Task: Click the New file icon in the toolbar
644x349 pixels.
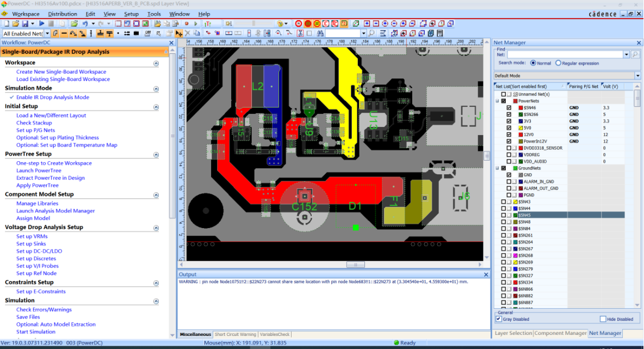Action: click(x=7, y=23)
